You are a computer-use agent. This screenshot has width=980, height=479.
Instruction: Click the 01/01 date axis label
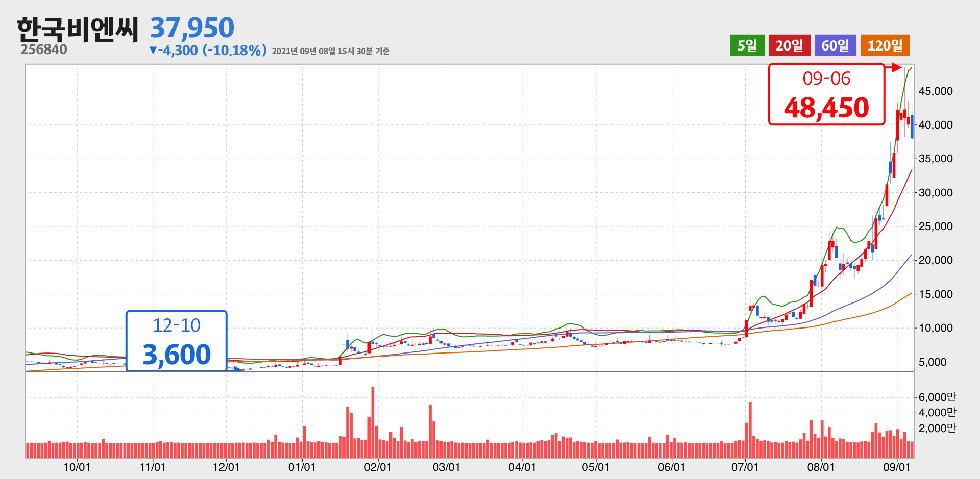[302, 467]
